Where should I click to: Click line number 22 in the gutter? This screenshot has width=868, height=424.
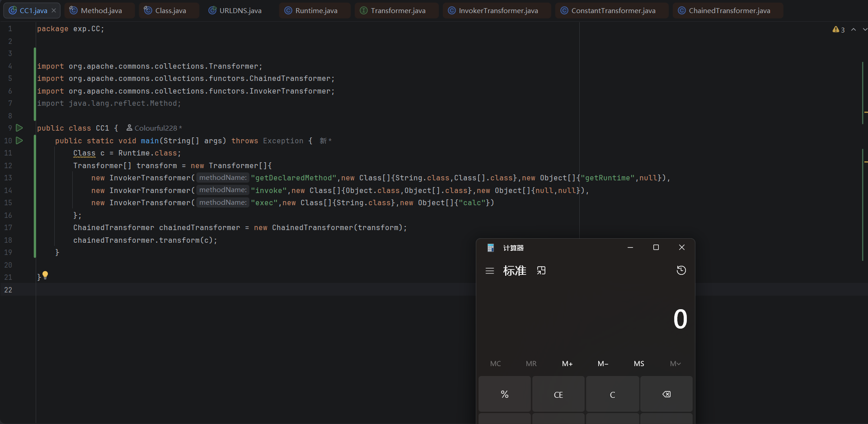pos(8,290)
